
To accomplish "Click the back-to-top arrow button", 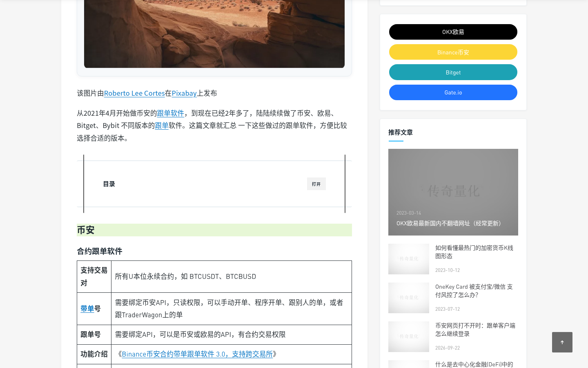I will (562, 342).
